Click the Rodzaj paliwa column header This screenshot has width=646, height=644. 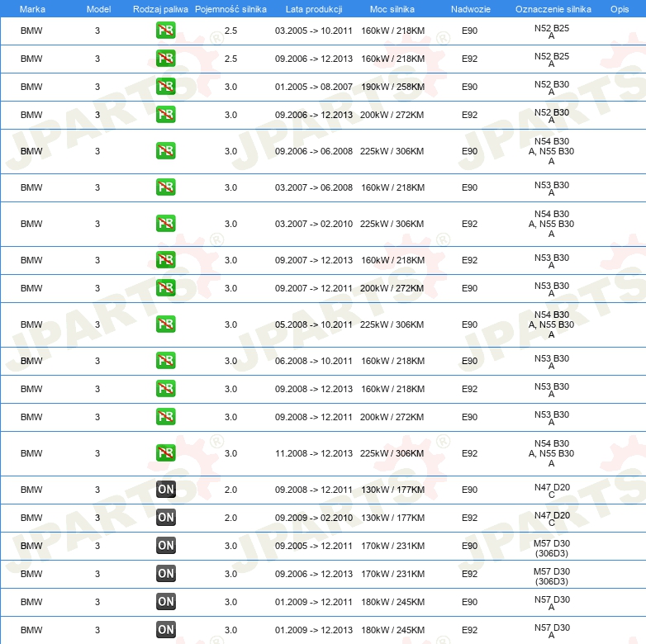161,8
